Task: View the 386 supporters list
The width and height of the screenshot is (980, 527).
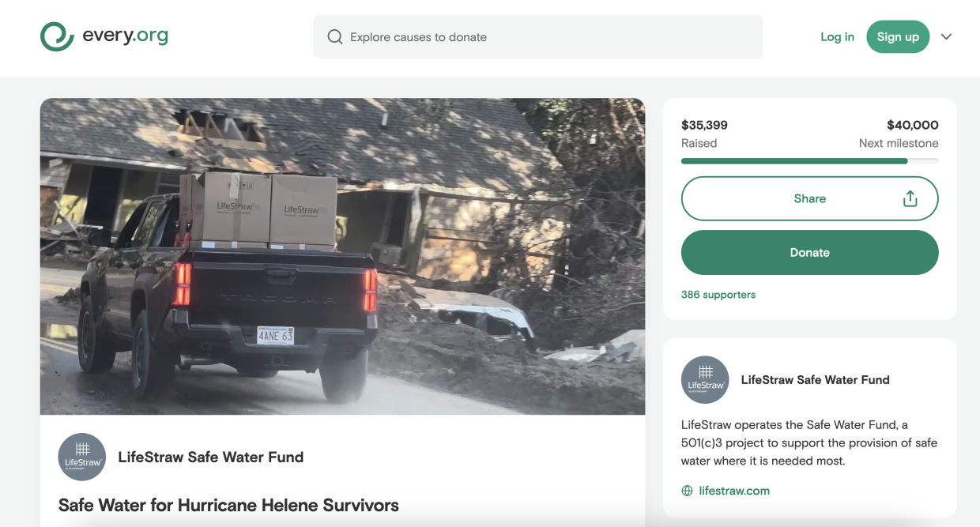Action: [x=718, y=295]
